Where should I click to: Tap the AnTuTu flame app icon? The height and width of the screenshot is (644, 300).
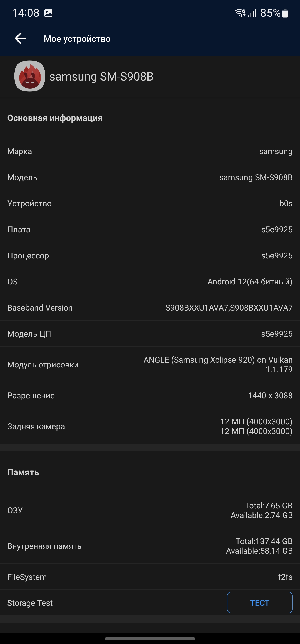(30, 76)
